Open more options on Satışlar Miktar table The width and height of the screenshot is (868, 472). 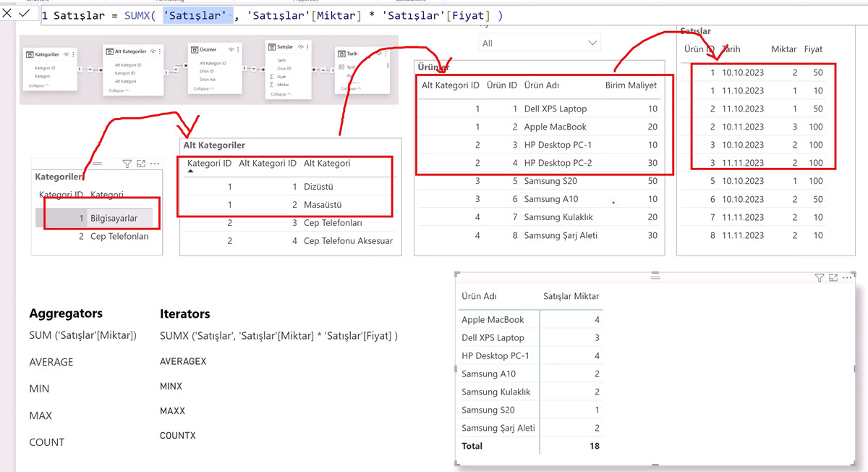coord(848,278)
